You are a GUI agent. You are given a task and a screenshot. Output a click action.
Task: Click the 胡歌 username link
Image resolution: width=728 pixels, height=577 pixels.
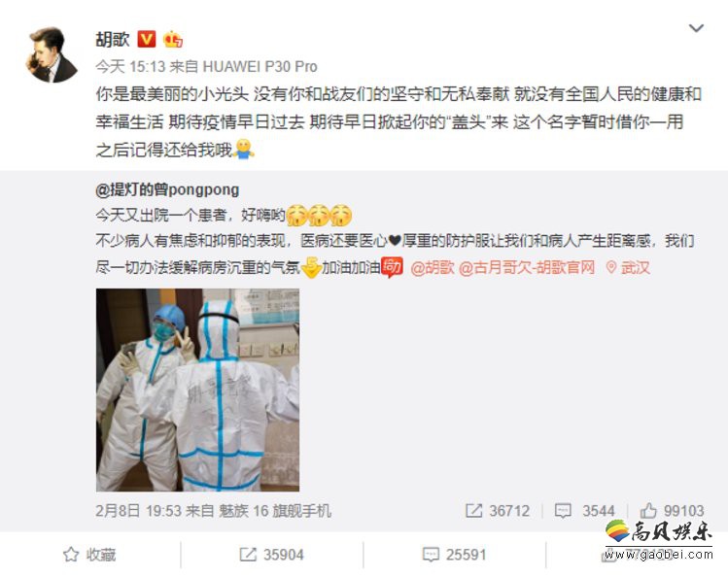click(x=113, y=40)
